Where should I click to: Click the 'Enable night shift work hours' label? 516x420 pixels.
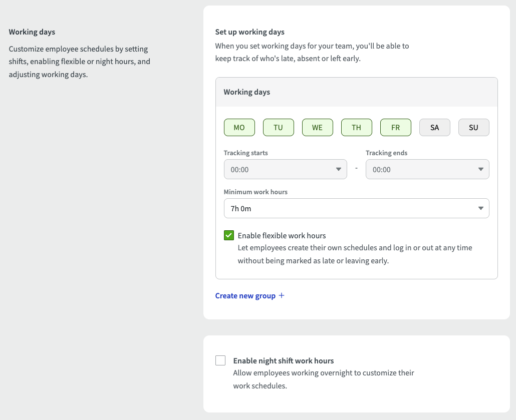[x=283, y=360]
